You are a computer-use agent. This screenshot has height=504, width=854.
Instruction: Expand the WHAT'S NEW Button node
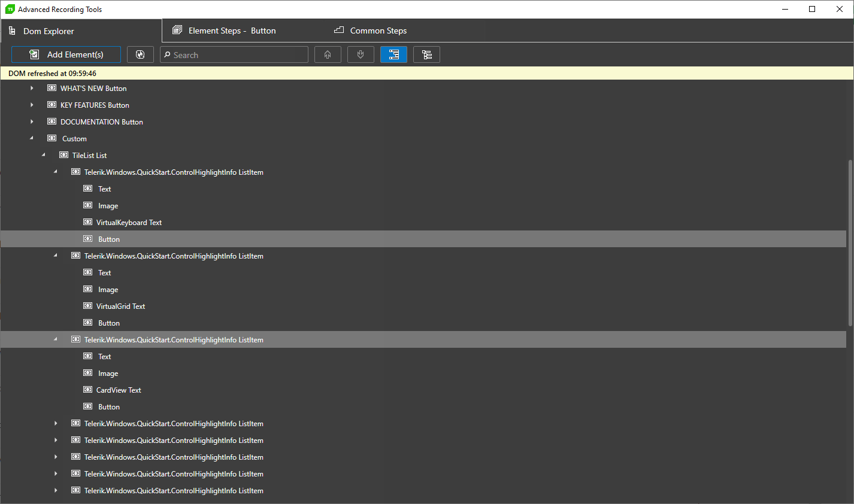tap(32, 88)
